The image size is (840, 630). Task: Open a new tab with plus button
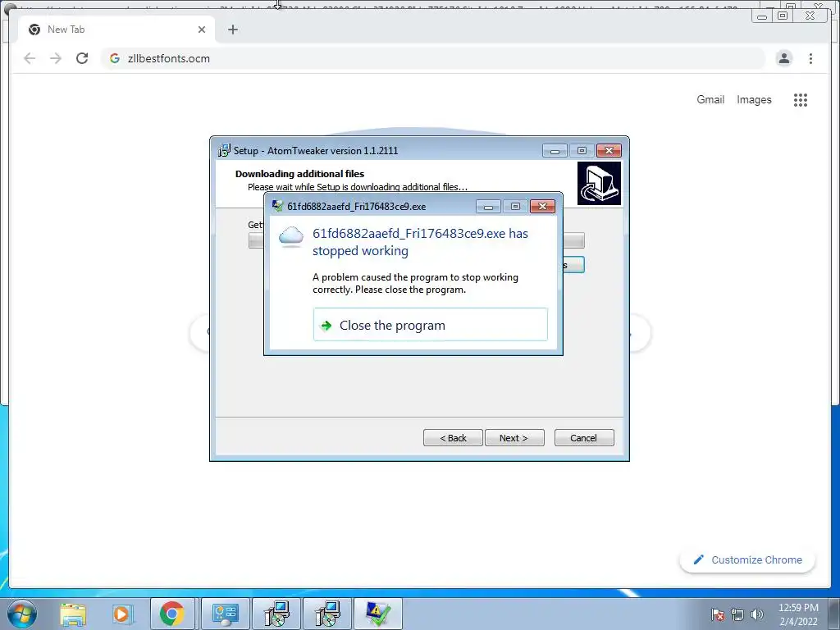click(x=232, y=30)
